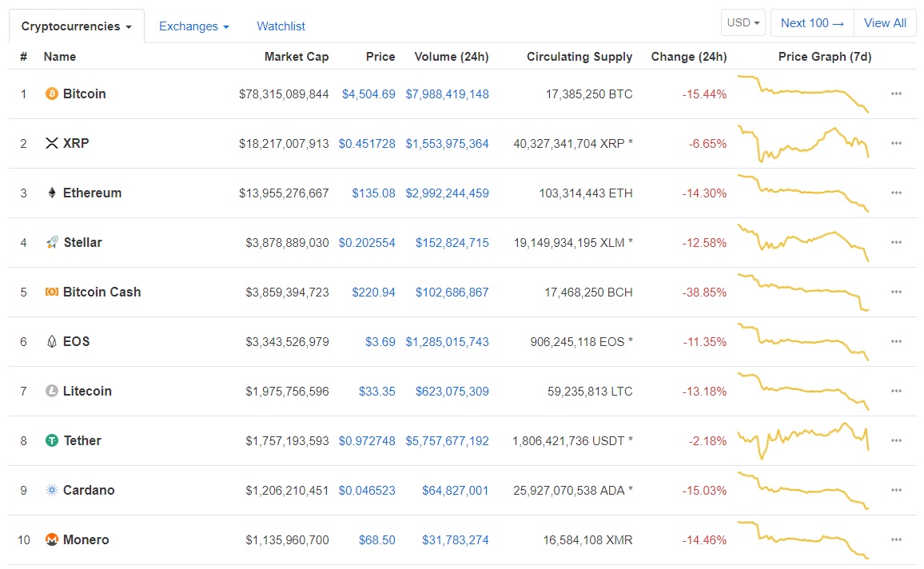Click the XRP 7-day price graph
This screenshot has height=569, width=924.
pyautogui.click(x=803, y=144)
